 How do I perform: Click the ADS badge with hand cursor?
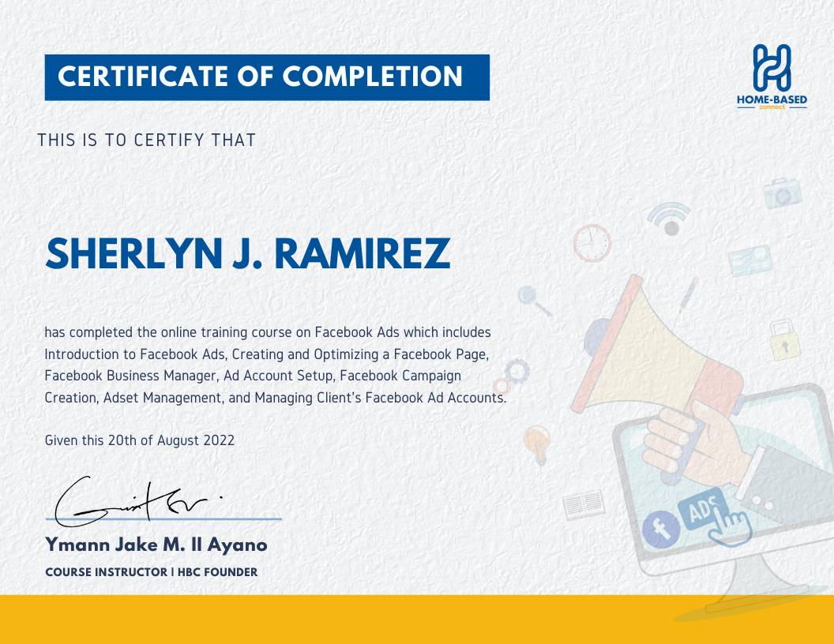tap(714, 516)
